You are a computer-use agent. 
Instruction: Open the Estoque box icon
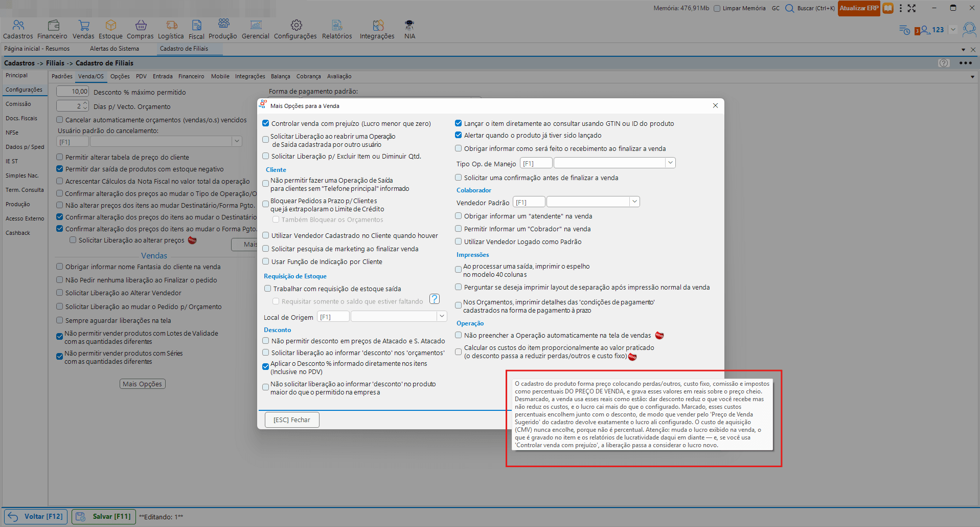[111, 25]
